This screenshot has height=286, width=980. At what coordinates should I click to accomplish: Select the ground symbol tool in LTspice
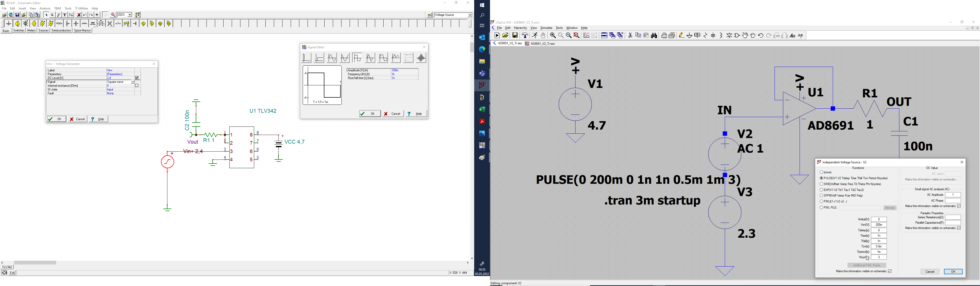689,36
